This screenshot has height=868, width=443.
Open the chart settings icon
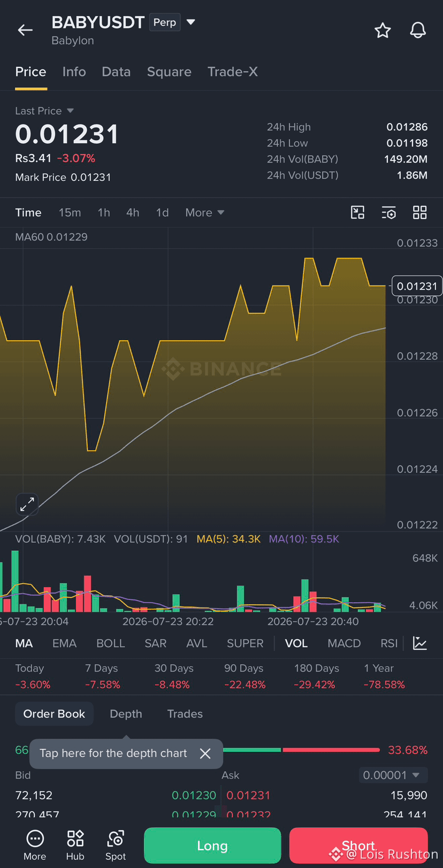tap(388, 213)
